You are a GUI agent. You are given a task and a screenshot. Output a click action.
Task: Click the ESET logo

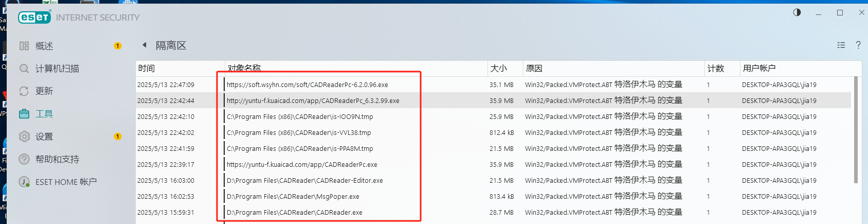point(35,18)
